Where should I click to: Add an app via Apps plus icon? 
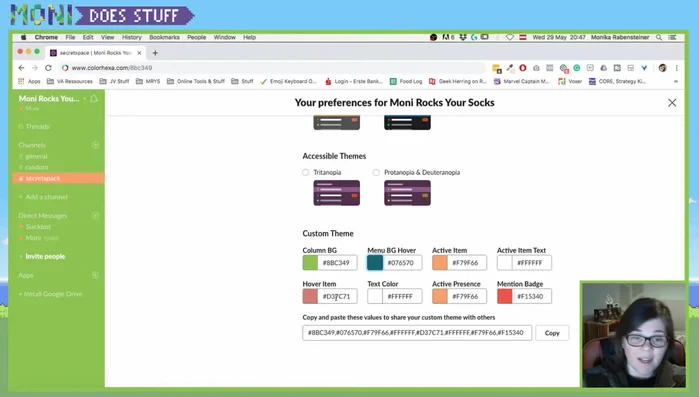[x=95, y=275]
